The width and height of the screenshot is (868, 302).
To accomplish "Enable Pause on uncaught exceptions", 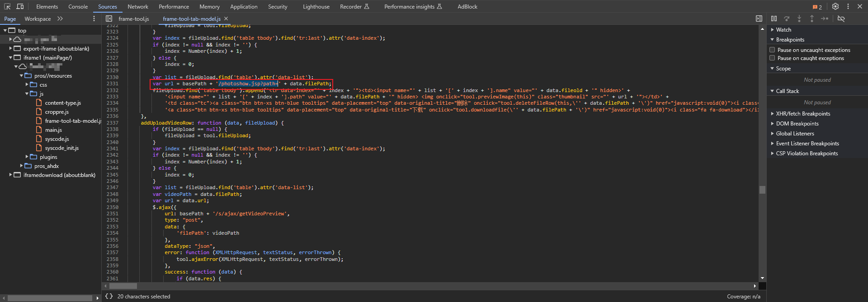I will (x=772, y=50).
